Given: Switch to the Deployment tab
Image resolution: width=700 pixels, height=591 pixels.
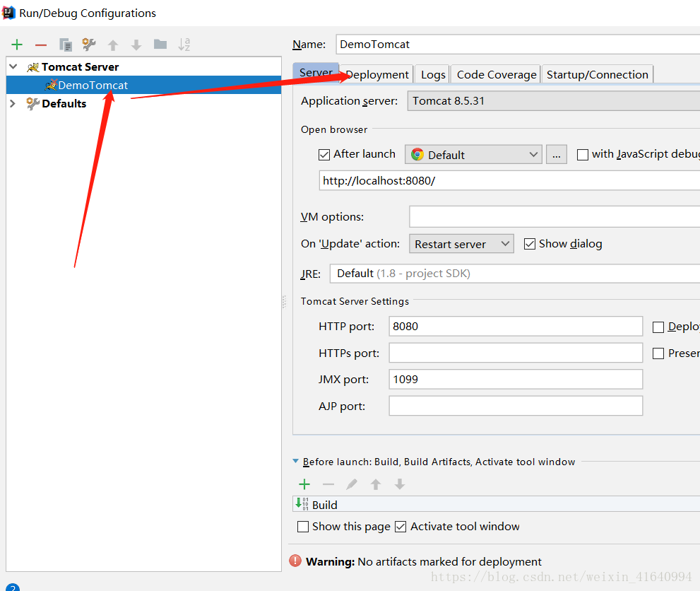Looking at the screenshot, I should (377, 75).
